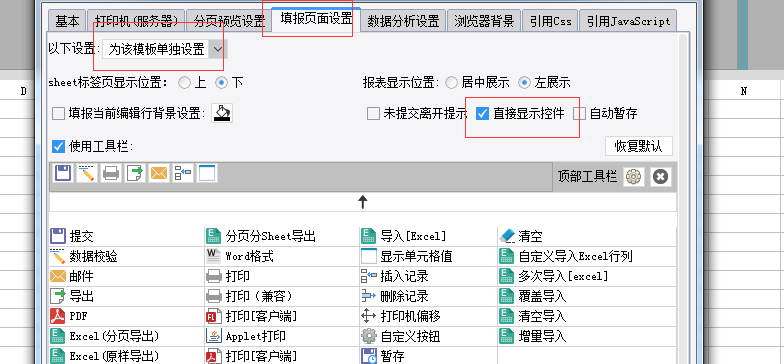Viewport: 784px width, 364px height.
Task: Click the paint bucket background color icon
Action: 222,113
